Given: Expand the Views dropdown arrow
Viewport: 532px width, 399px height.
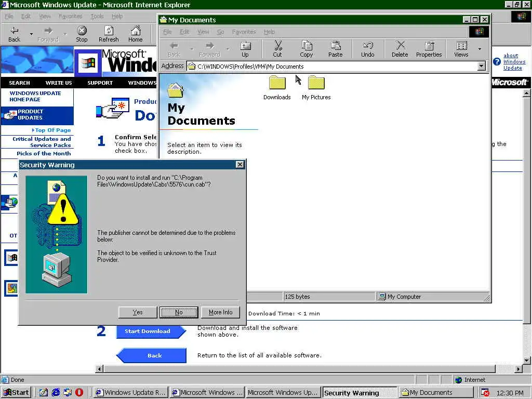Looking at the screenshot, I should [x=480, y=49].
